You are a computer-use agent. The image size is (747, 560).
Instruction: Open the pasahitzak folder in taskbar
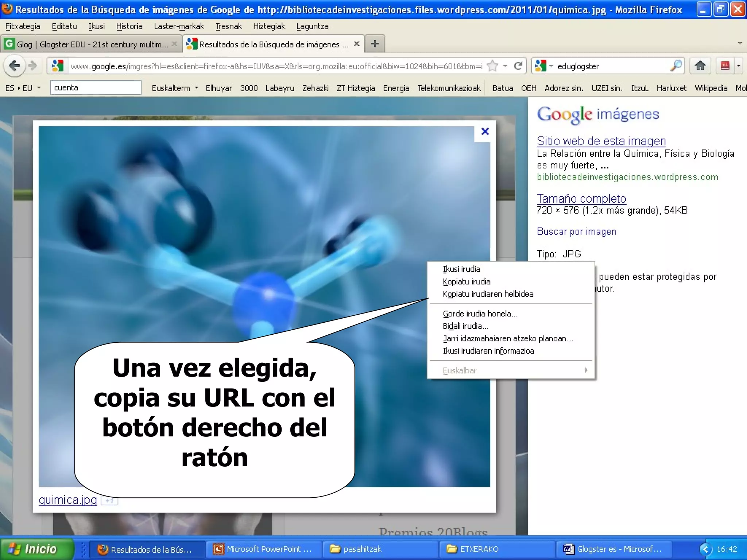point(380,549)
